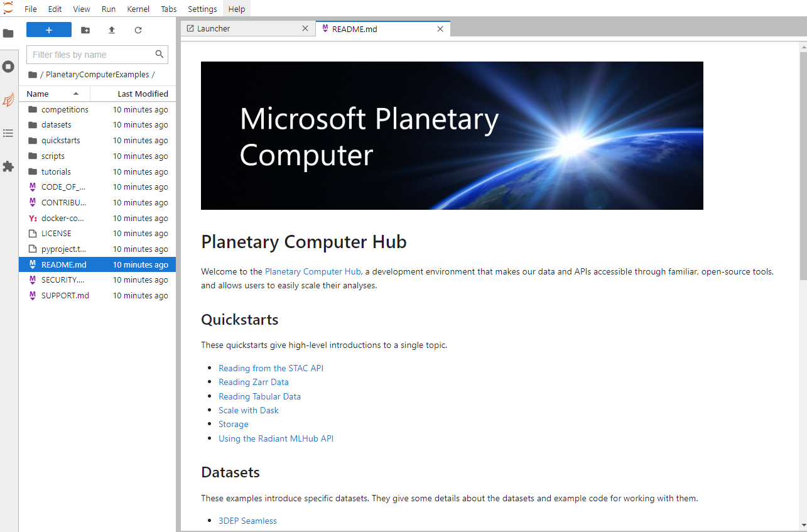This screenshot has height=532, width=807.
Task: Open the Help menu
Action: pyautogui.click(x=237, y=9)
